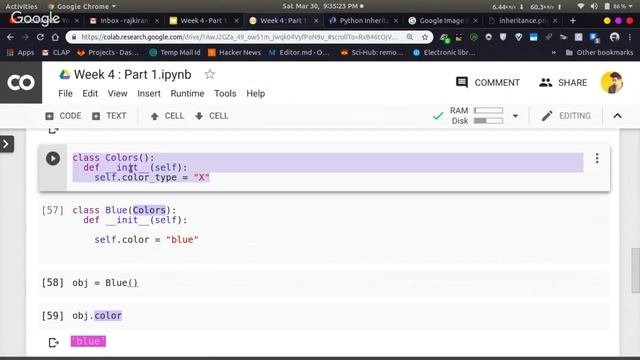Screen dimensions: 640x360
Task: Click the browser back arrow
Action: click(x=10, y=37)
